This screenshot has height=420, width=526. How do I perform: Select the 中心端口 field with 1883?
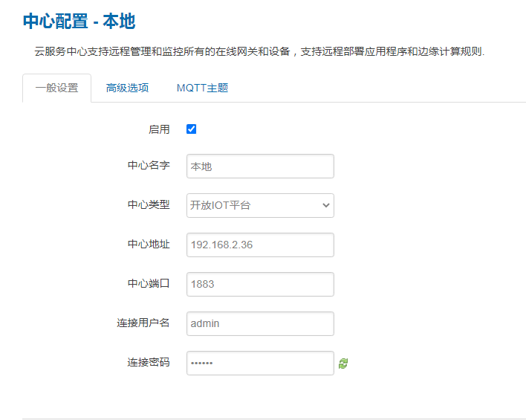pos(260,285)
